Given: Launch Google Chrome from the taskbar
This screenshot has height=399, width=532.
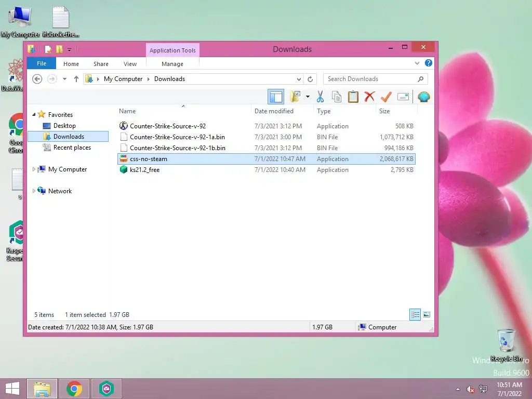Looking at the screenshot, I should click(x=74, y=389).
